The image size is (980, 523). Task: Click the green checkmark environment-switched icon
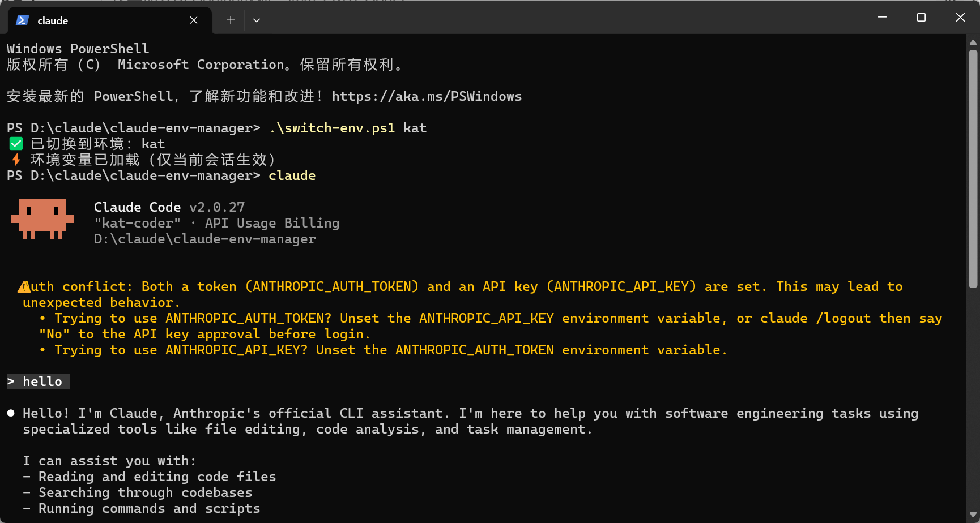tap(15, 143)
